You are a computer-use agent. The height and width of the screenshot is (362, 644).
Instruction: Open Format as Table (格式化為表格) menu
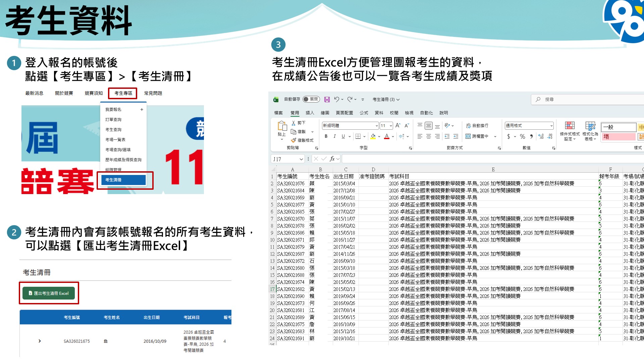(x=590, y=131)
